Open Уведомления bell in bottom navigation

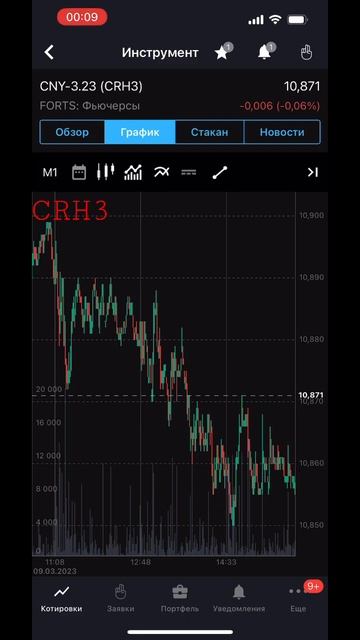point(239,599)
